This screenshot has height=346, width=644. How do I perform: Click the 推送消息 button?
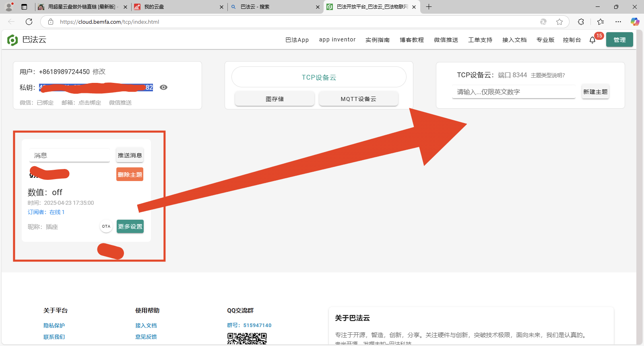point(130,155)
